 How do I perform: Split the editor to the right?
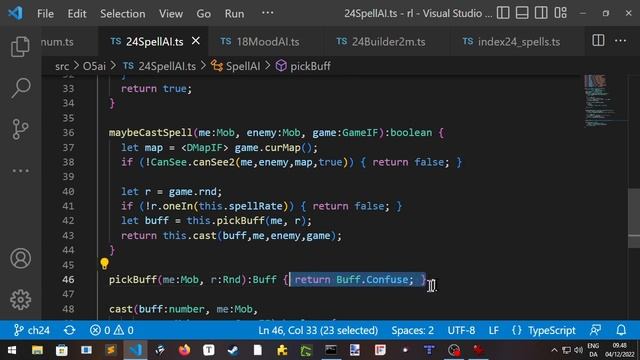pos(598,40)
